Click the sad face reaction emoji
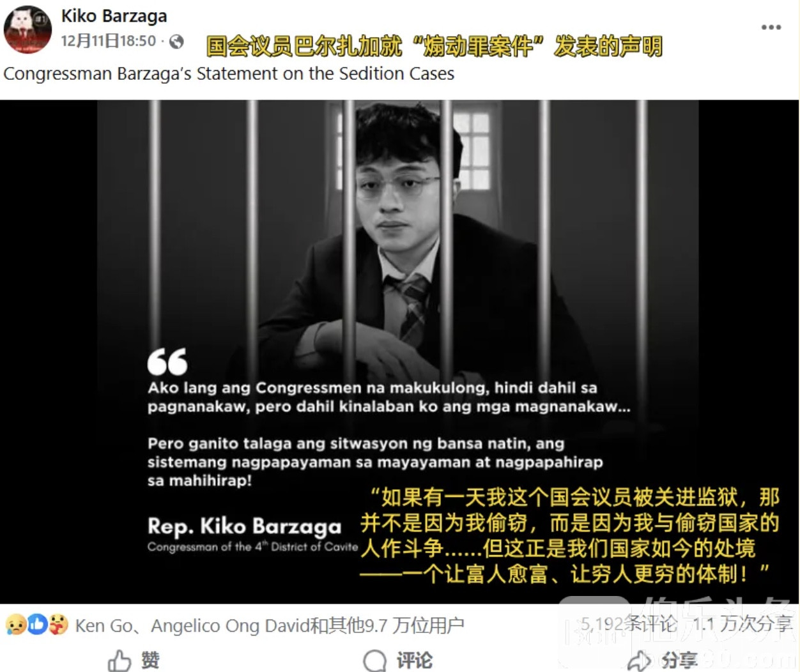Viewport: 800px width, 672px height. click(15, 624)
